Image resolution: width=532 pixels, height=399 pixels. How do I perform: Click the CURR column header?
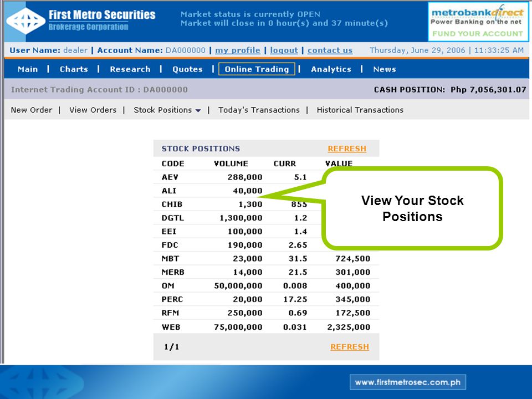(x=285, y=163)
